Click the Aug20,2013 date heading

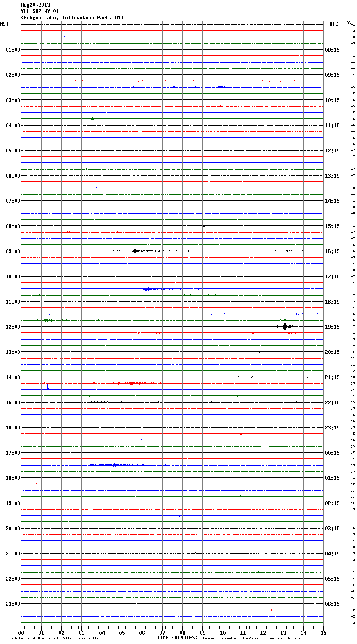pos(35,5)
